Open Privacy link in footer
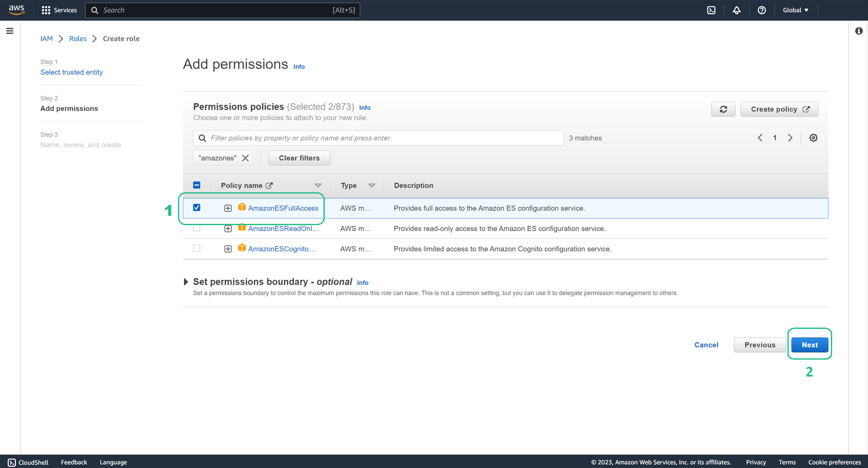This screenshot has width=868, height=468. coord(756,462)
